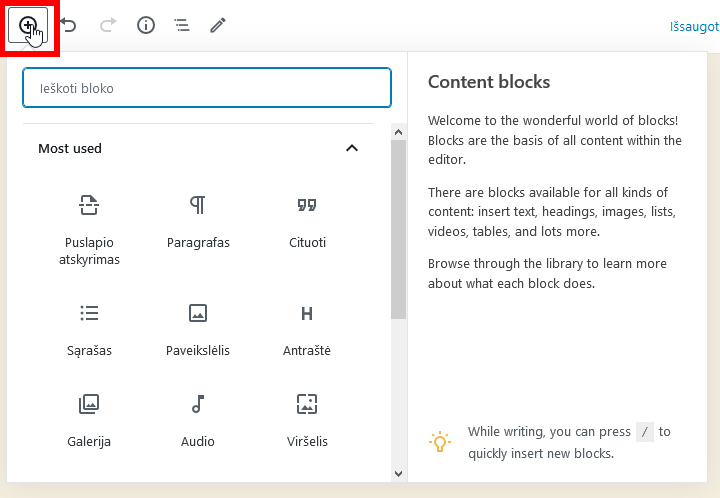This screenshot has height=498, width=720.
Task: Click the block list scroll up arrow
Action: tap(399, 132)
